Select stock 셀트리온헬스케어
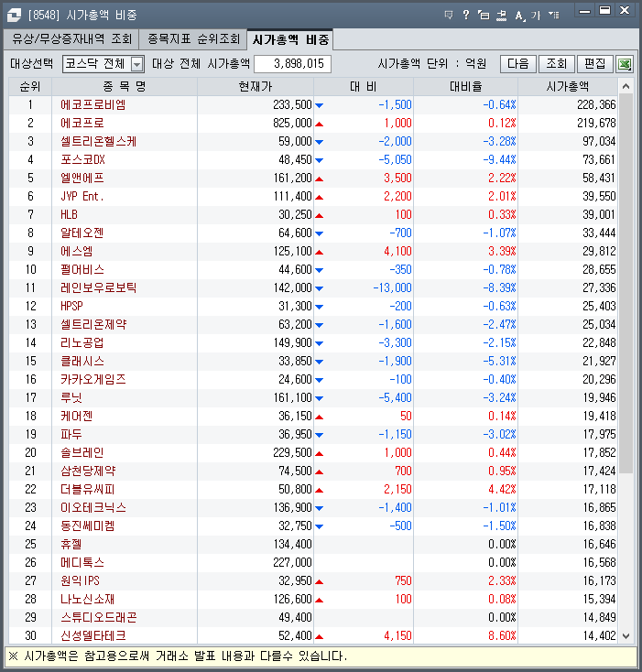The image size is (642, 672). pyautogui.click(x=99, y=141)
